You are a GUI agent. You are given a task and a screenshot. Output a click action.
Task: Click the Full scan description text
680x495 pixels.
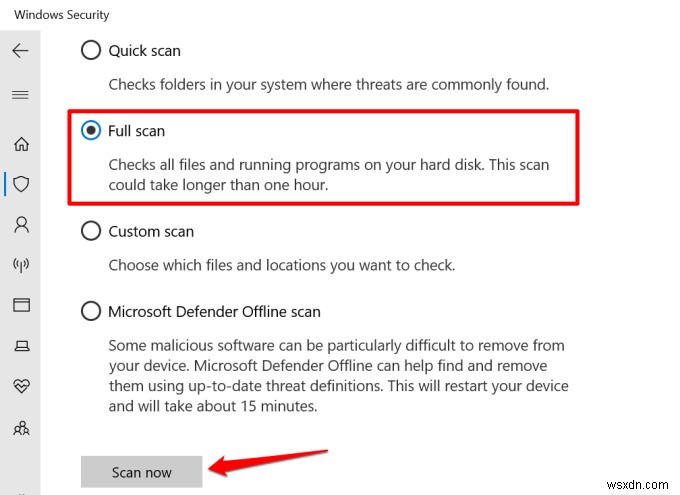[x=328, y=174]
